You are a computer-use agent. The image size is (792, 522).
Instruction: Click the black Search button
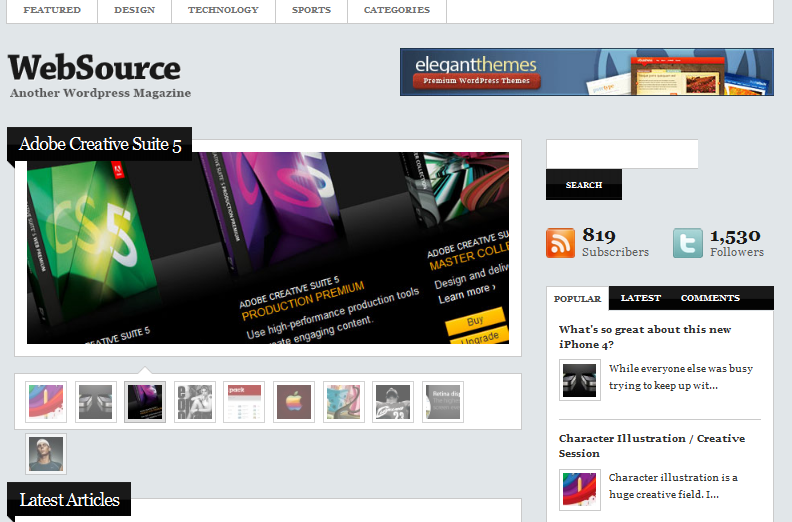click(584, 185)
